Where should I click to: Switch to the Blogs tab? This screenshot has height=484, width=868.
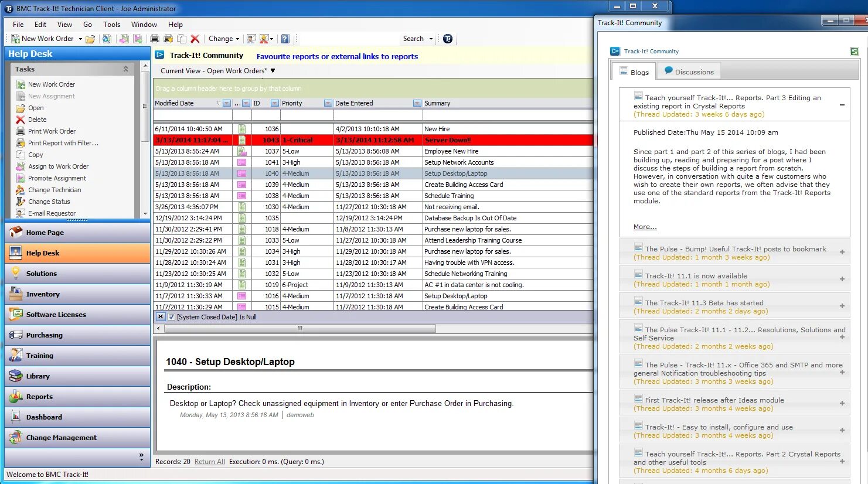pos(633,72)
